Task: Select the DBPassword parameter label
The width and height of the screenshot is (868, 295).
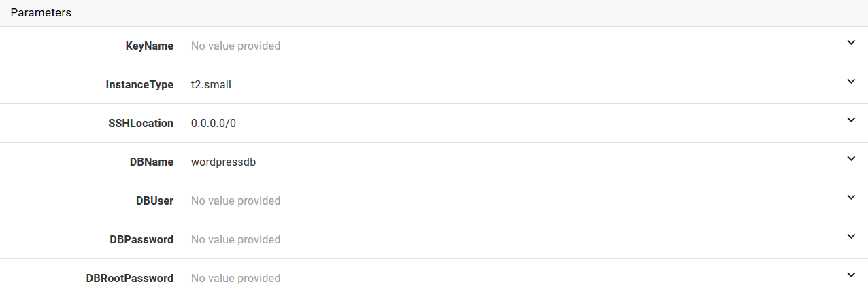Action: point(141,240)
